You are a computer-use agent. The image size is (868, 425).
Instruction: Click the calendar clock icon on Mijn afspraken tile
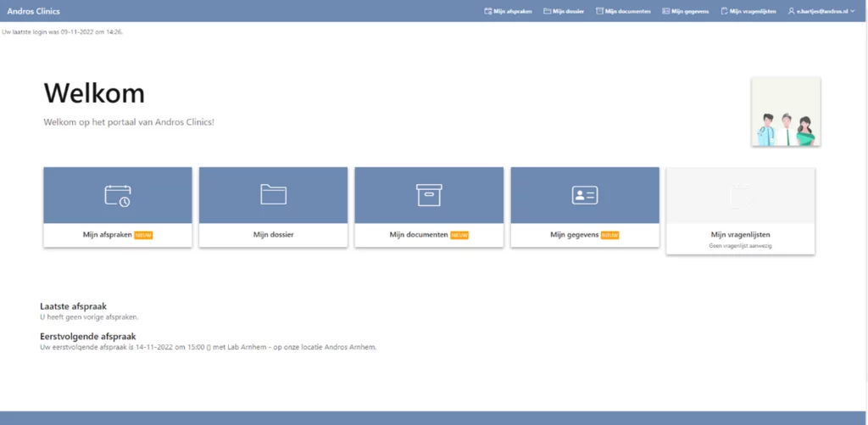pos(118,195)
